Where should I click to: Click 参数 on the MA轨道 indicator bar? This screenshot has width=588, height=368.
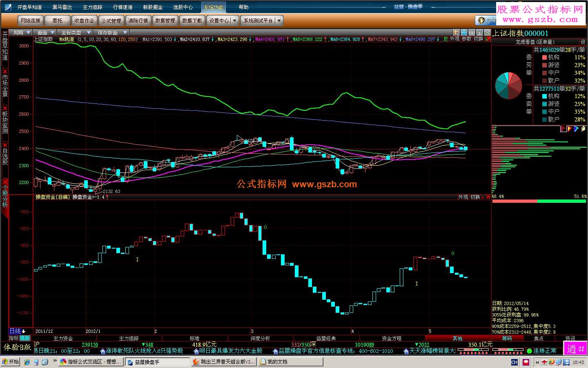coord(466,39)
